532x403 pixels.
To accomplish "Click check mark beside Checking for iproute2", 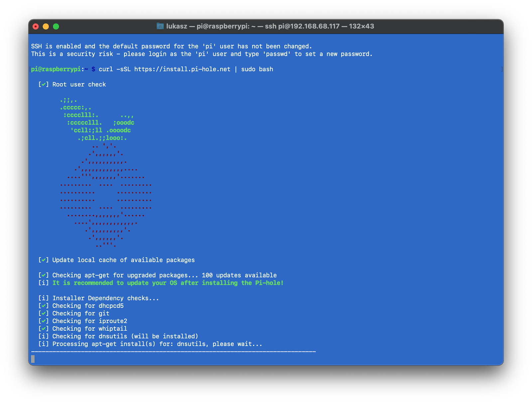I will coord(44,321).
